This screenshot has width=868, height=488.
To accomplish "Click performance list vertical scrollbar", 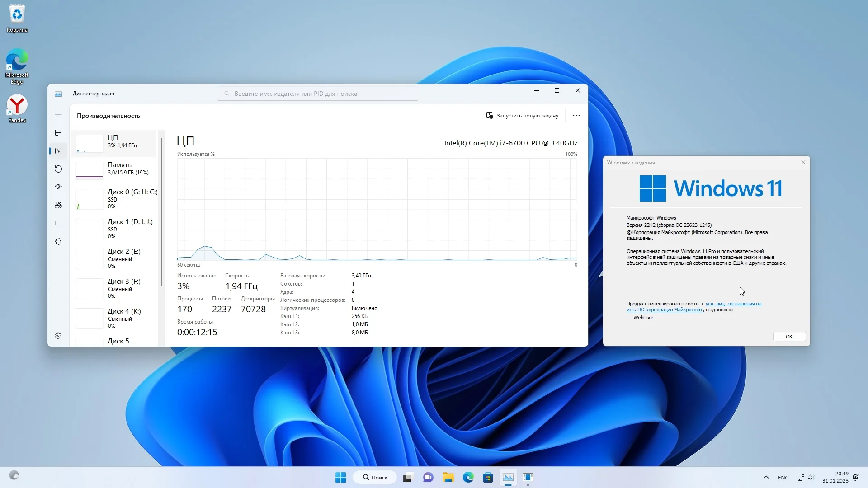I will tap(161, 212).
